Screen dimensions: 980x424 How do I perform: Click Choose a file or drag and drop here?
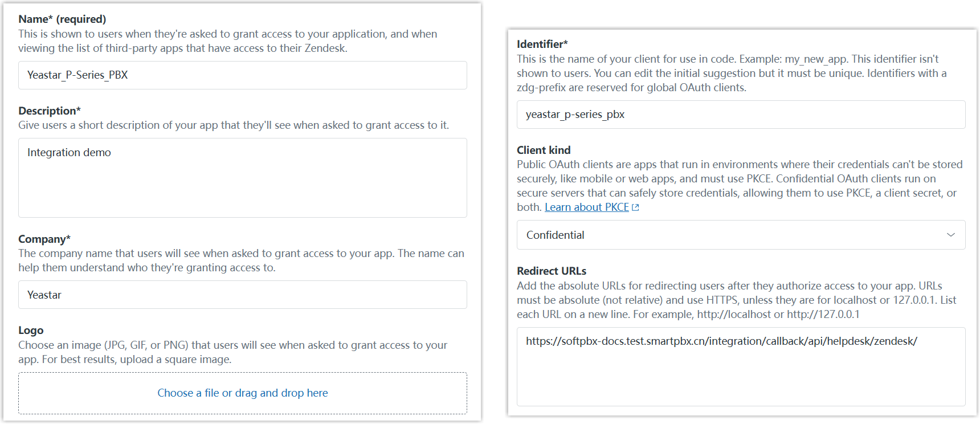[242, 393]
